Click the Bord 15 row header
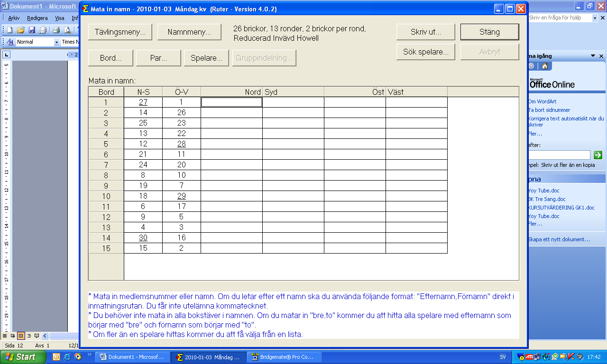Image resolution: width=607 pixels, height=364 pixels. pos(106,248)
